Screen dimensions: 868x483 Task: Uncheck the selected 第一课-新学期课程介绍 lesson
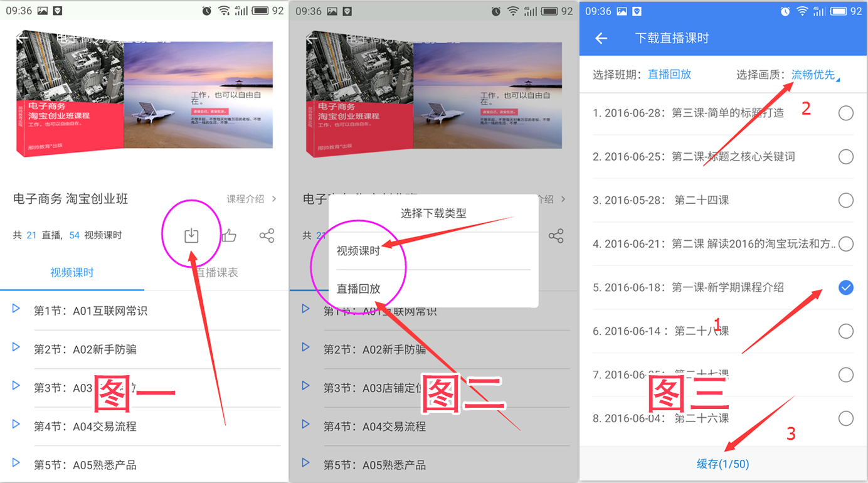click(845, 287)
